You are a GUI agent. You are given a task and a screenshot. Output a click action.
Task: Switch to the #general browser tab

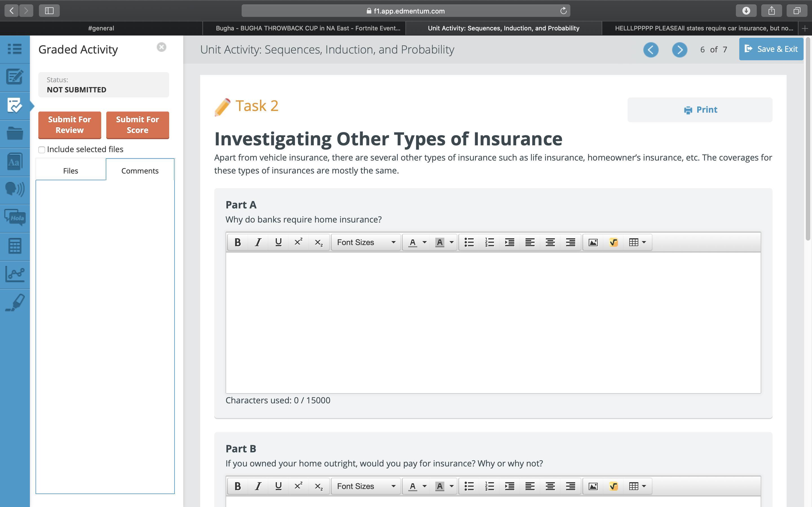tap(101, 28)
